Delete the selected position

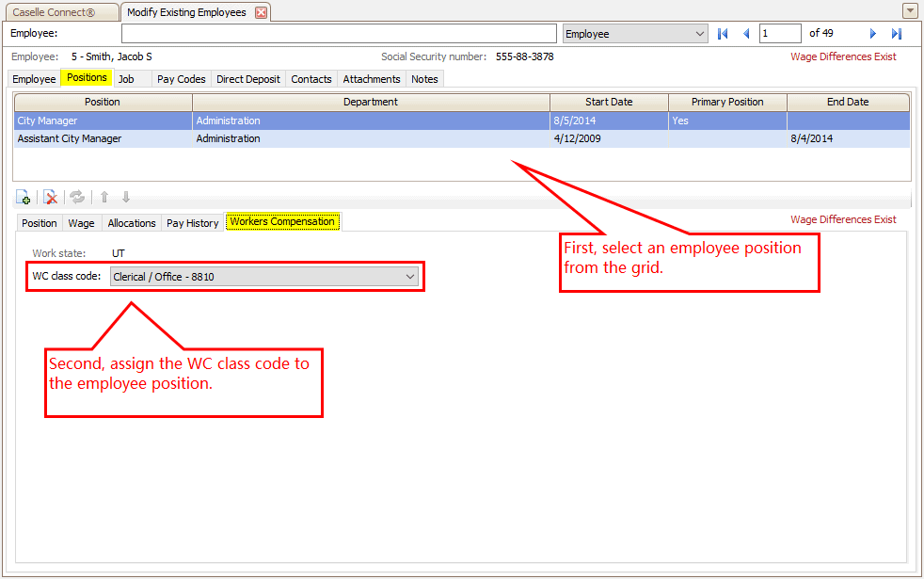51,197
